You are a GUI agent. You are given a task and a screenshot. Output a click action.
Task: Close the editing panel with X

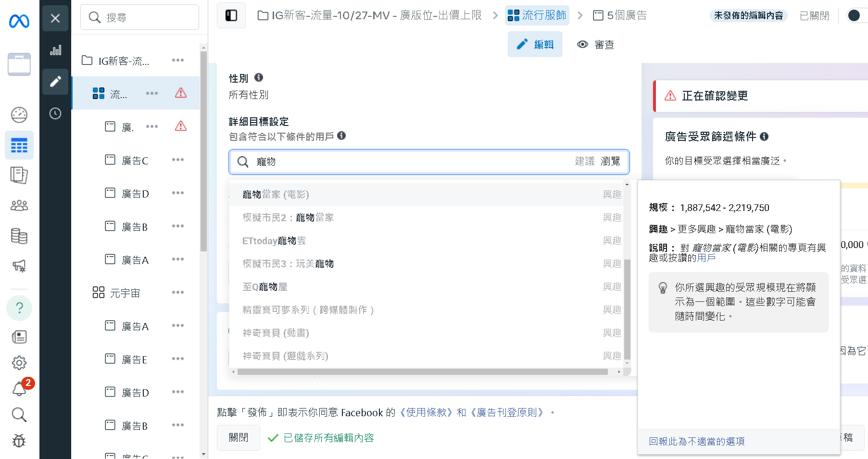pyautogui.click(x=55, y=18)
